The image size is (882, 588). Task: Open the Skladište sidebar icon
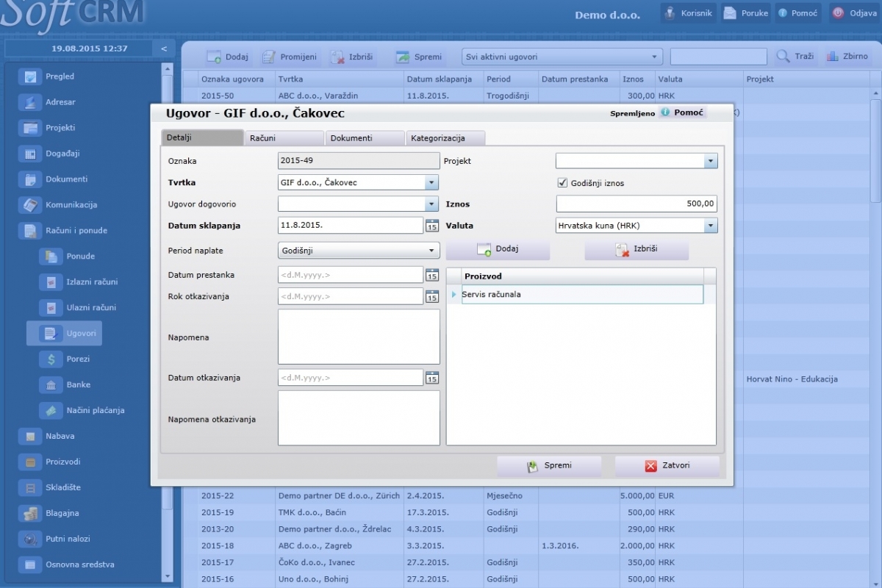point(31,488)
